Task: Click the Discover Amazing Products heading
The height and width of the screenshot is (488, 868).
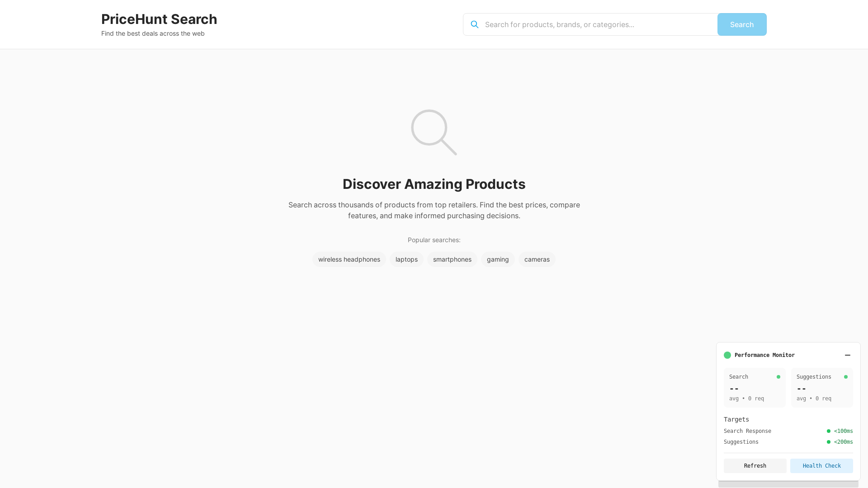Action: (x=434, y=184)
